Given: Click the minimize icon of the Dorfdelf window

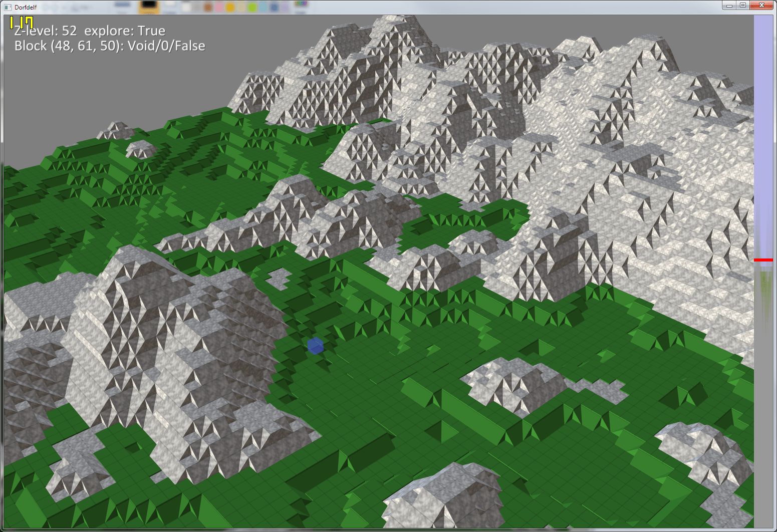Looking at the screenshot, I should coord(729,6).
